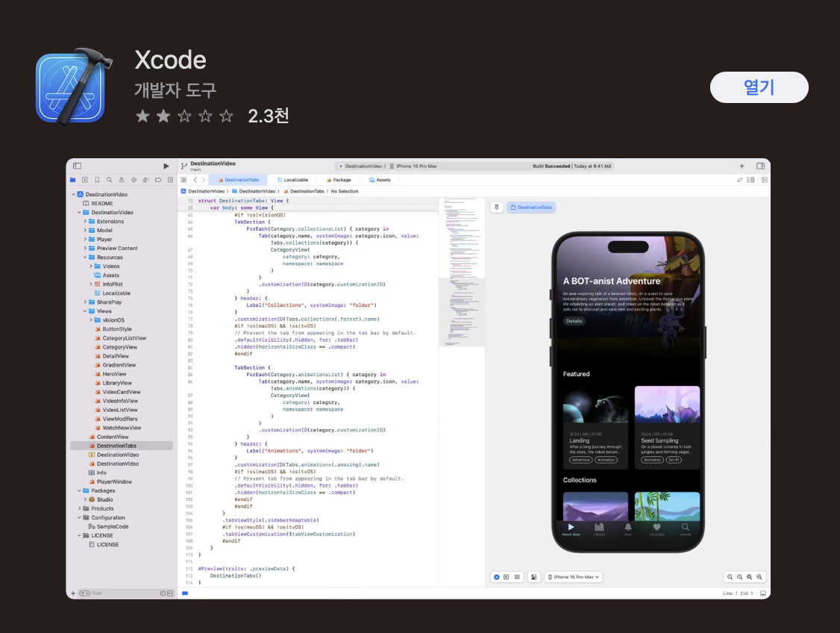Viewport: 840px width, 633px height.
Task: Click the DestinationTabs preview chip
Action: coord(531,208)
